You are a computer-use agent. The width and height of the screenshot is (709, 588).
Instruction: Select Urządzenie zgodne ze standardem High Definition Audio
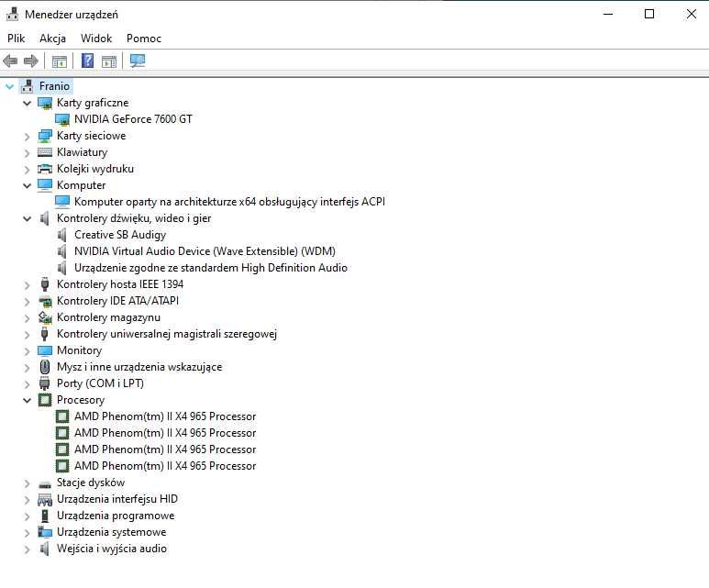pos(211,268)
